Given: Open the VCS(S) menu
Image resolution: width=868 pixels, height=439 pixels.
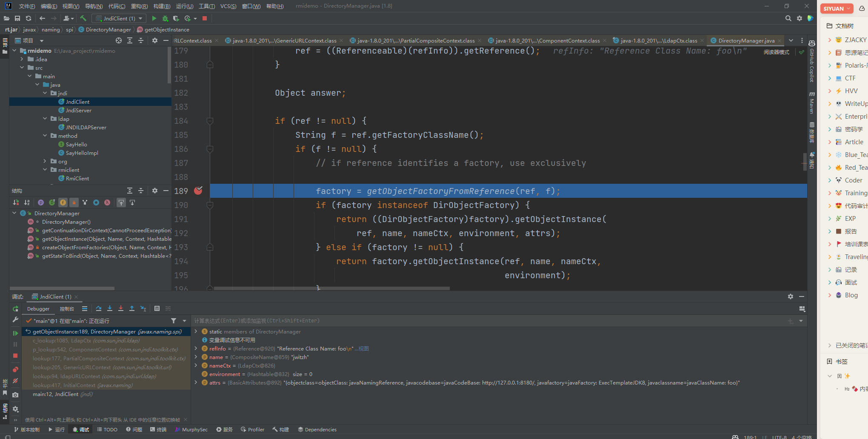Looking at the screenshot, I should tap(228, 6).
